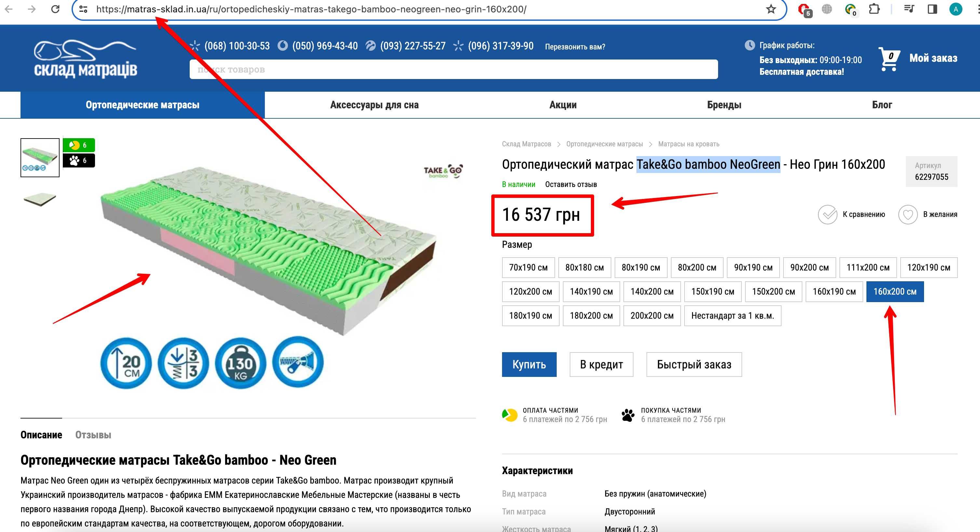Go back with the browser back arrow

(8, 9)
